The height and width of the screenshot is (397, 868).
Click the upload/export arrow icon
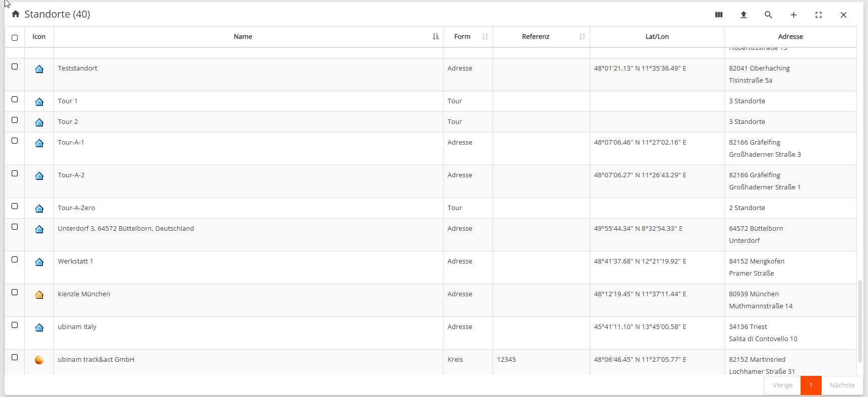(x=743, y=15)
